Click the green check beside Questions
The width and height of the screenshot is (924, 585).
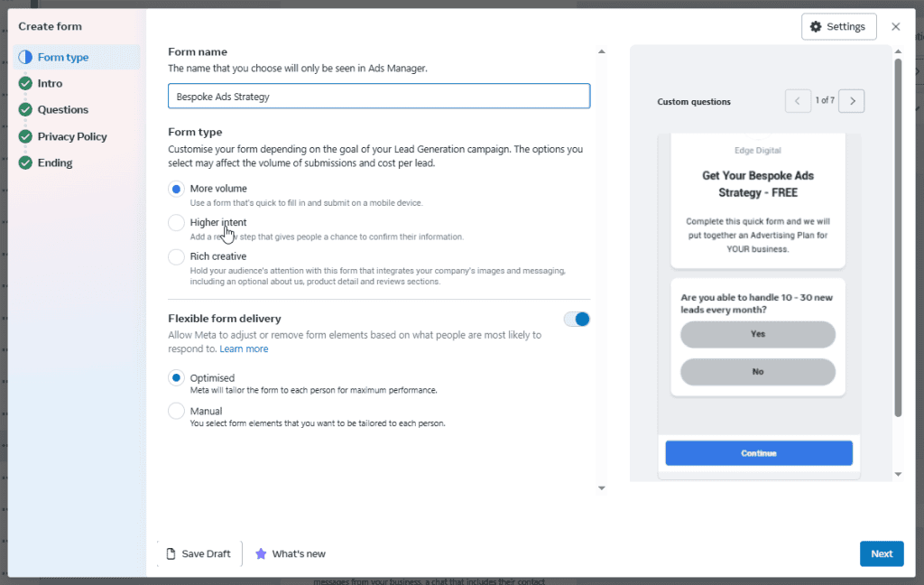tap(25, 110)
